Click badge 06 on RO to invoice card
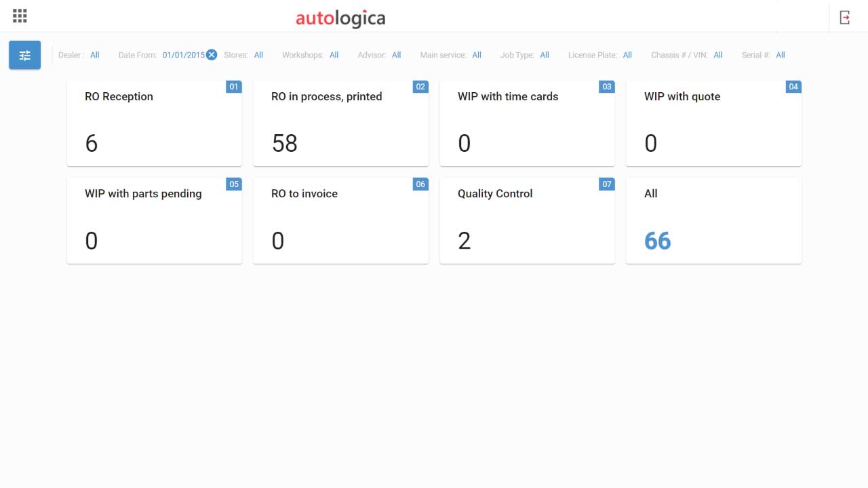This screenshot has width=868, height=488. coord(420,184)
